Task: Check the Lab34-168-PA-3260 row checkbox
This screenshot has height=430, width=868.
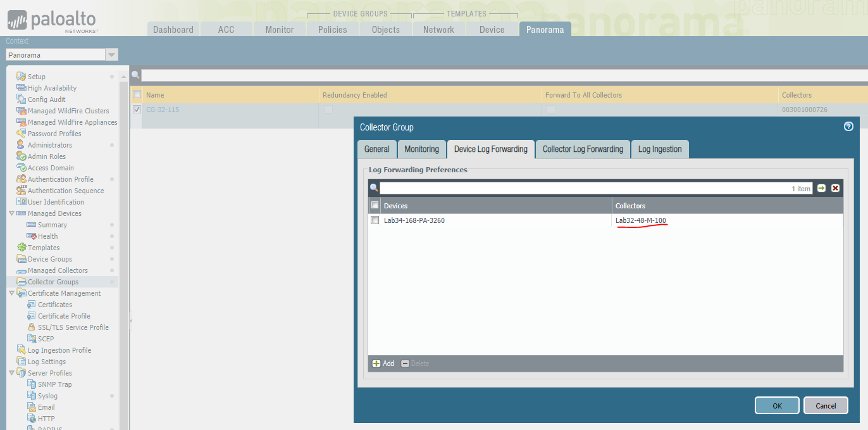Action: 375,220
